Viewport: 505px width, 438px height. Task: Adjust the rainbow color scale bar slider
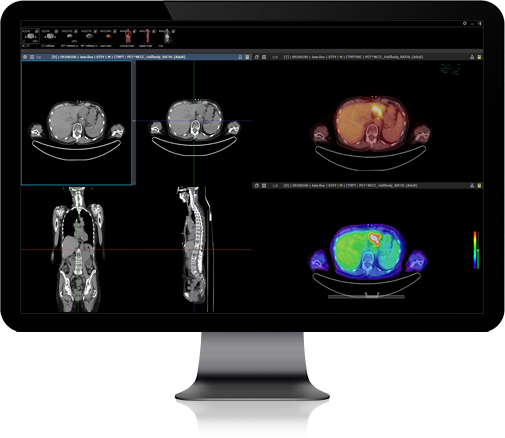(x=477, y=250)
